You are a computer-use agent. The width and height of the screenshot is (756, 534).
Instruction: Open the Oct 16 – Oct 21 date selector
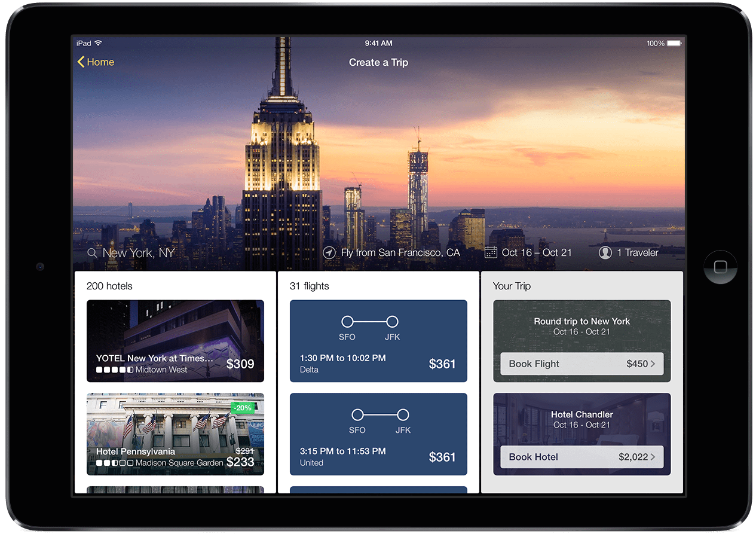pyautogui.click(x=537, y=252)
